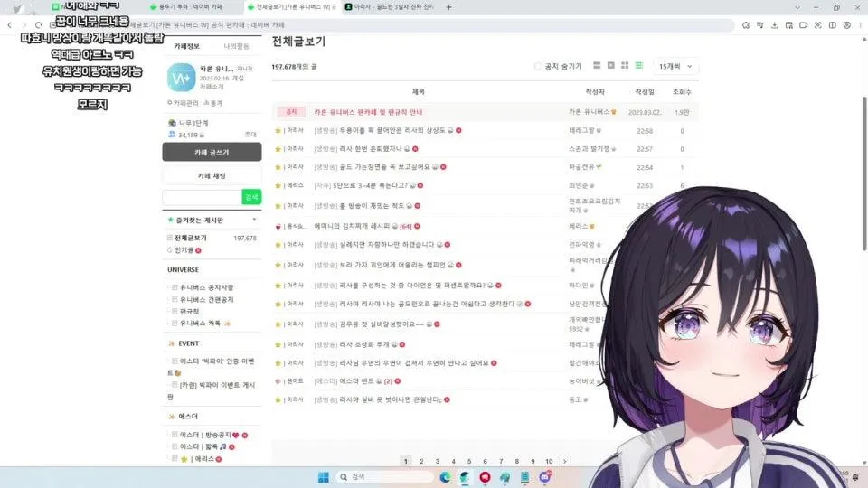Click the downloads icon in the browser toolbar

775,25
